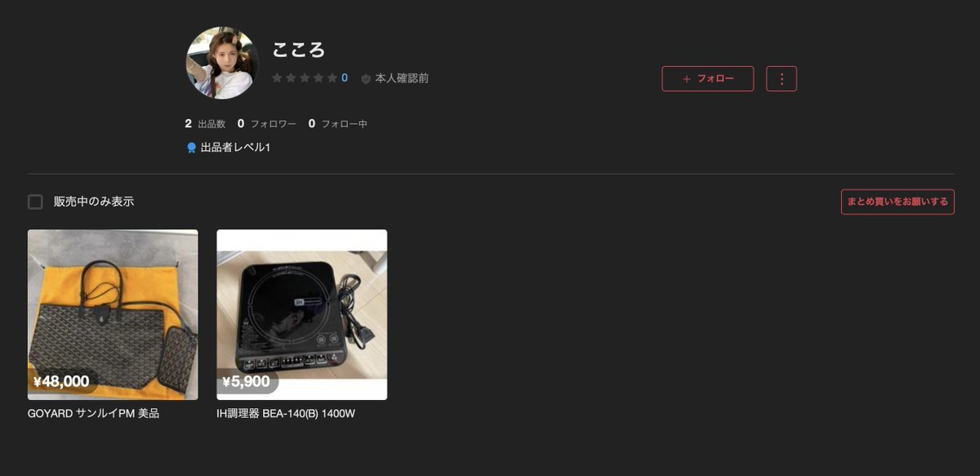Click the blue review count number 0
Screen dimensions: 980x476
[345, 78]
